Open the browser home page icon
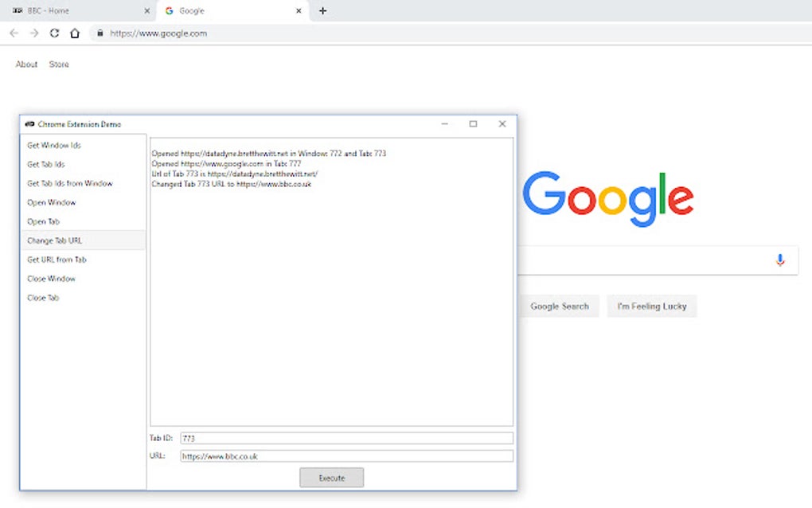Image resolution: width=812 pixels, height=508 pixels. pyautogui.click(x=74, y=33)
